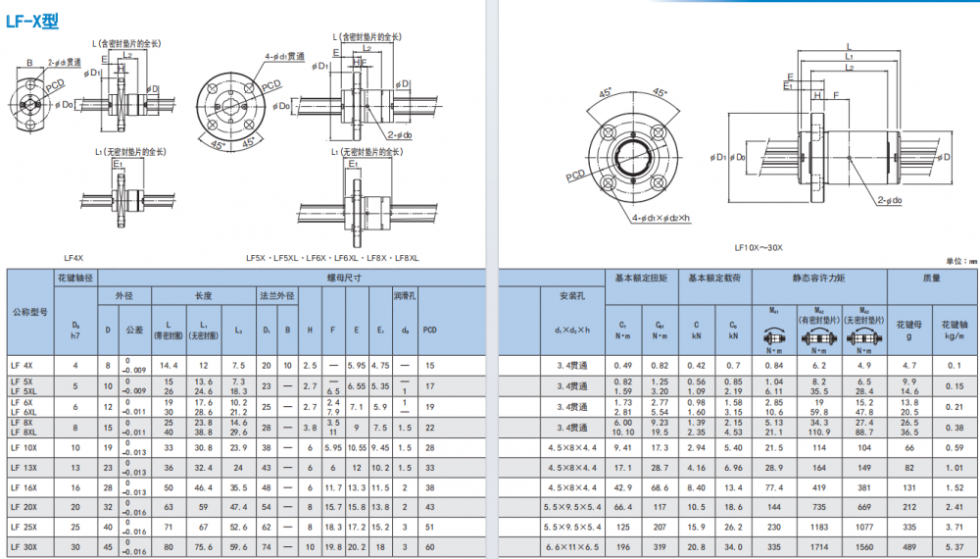The width and height of the screenshot is (980, 559).
Task: Select the 花键轴径 column header
Action: 75,278
